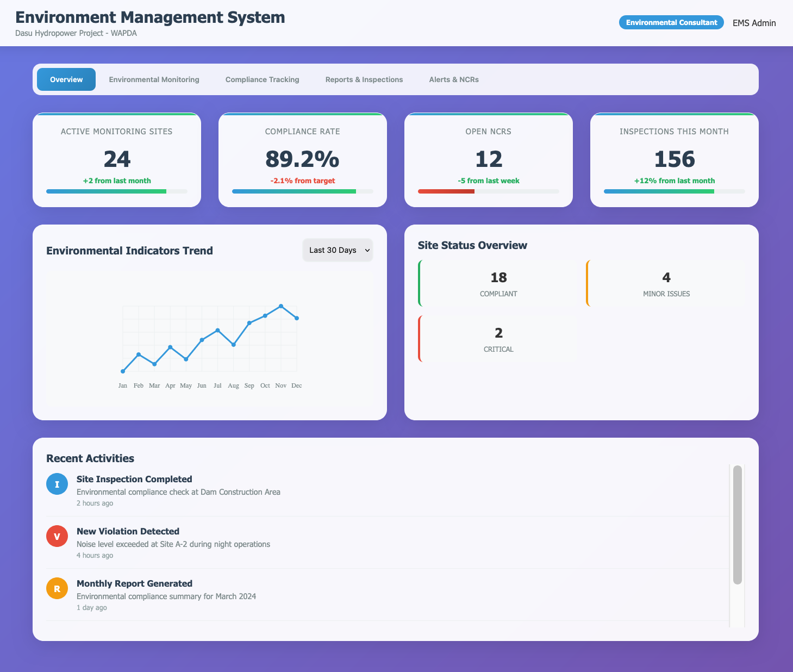Viewport: 793px width, 672px height.
Task: Go to Reports & Inspections tab
Action: pos(364,79)
